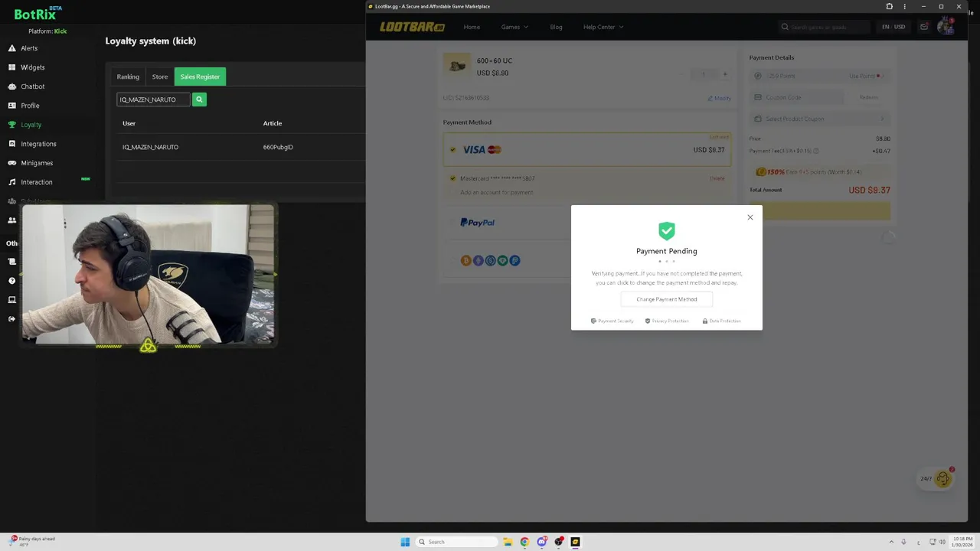Image resolution: width=980 pixels, height=551 pixels.
Task: Click the Coupon Code input field
Action: [797, 97]
